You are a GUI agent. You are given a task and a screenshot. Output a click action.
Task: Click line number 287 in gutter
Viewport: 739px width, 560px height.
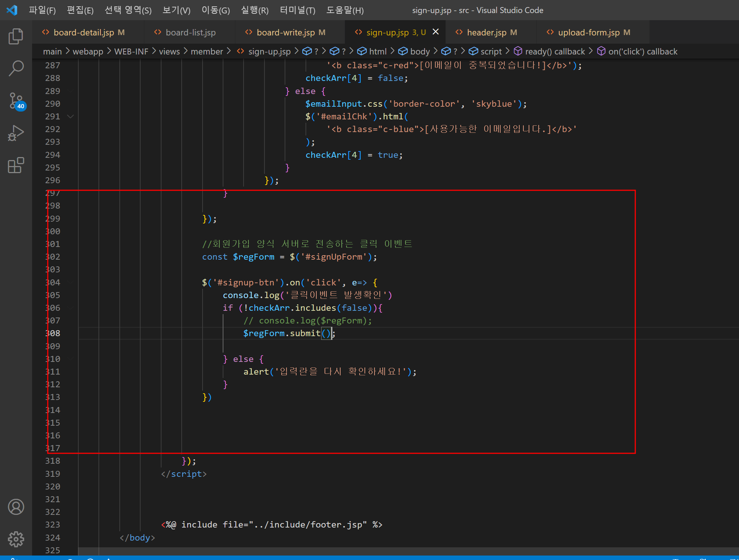(x=53, y=65)
